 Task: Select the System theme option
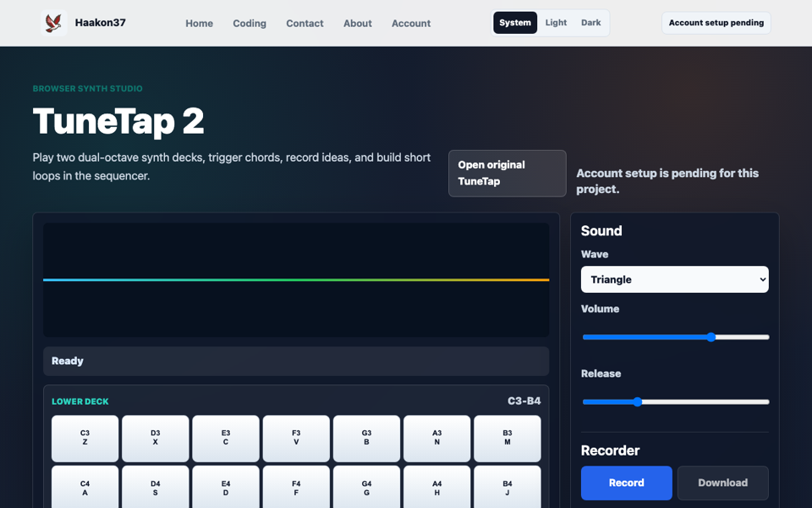point(515,23)
